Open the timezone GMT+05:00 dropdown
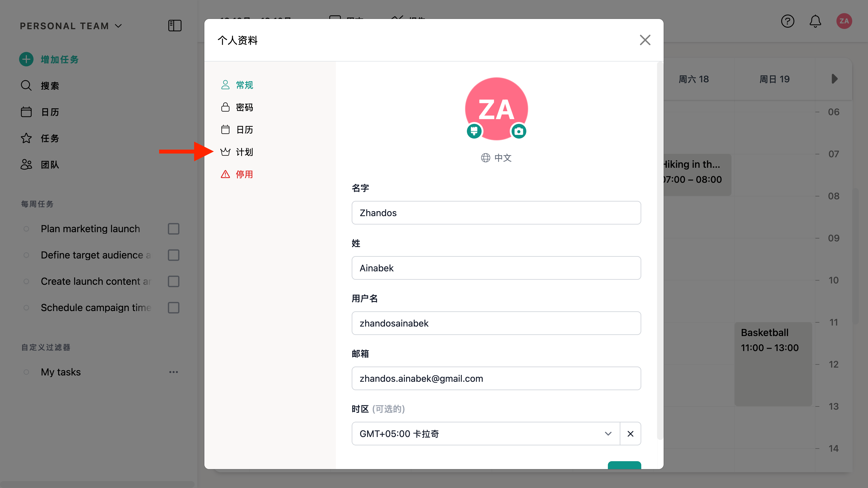 tap(485, 433)
